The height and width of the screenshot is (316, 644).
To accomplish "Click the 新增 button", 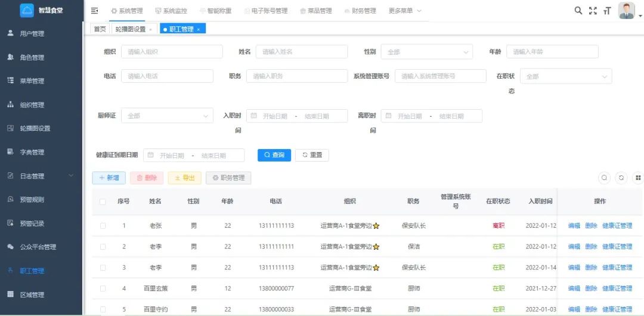I will (x=109, y=178).
